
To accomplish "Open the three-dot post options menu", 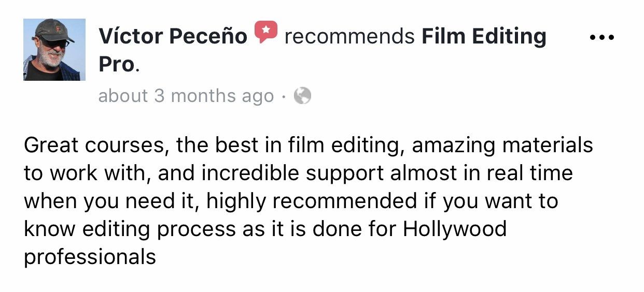I will click(x=602, y=38).
